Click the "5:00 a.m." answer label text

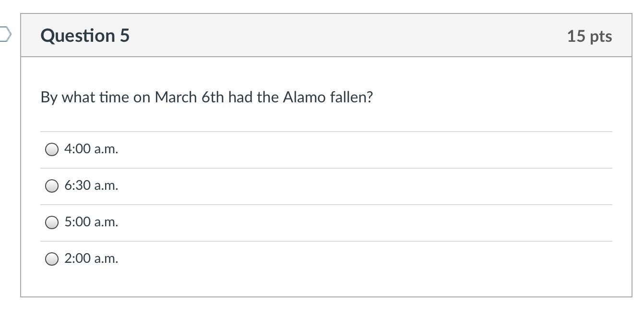[91, 222]
